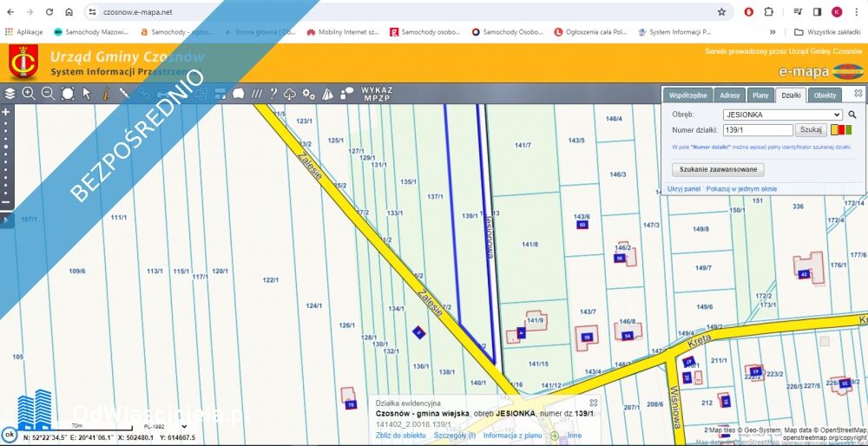Open the Plany tab
868x446 pixels.
(x=760, y=95)
